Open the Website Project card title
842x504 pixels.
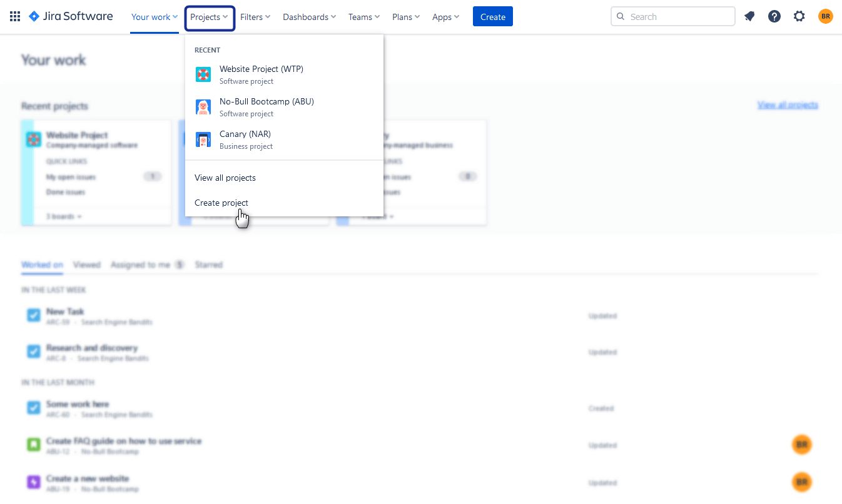tap(76, 135)
